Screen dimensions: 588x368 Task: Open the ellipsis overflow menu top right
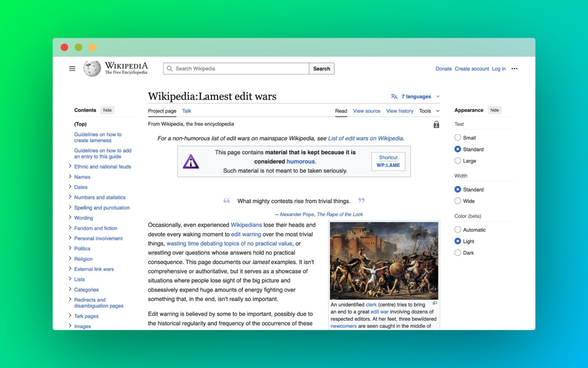coord(514,69)
